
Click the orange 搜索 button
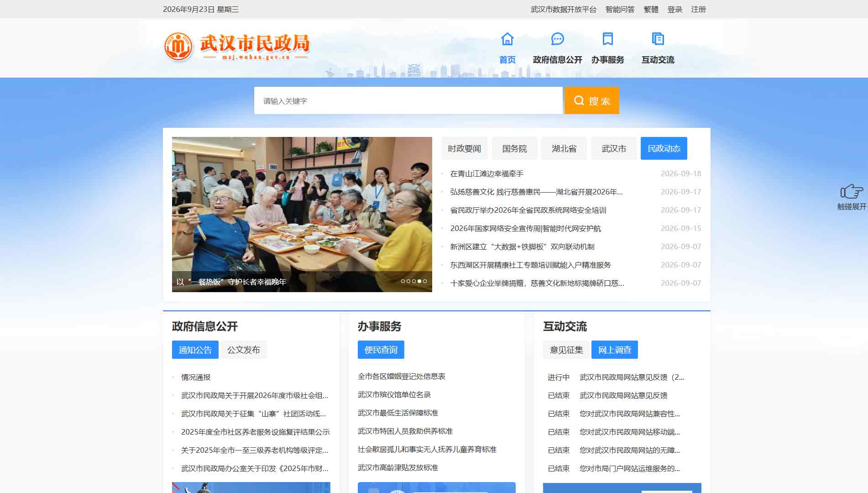click(591, 100)
